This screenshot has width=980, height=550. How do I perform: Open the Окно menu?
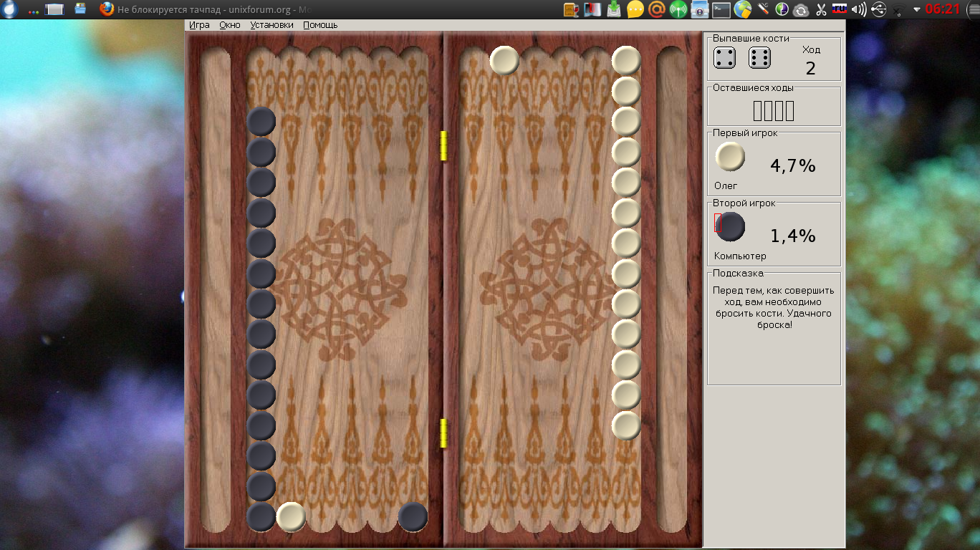tap(230, 25)
